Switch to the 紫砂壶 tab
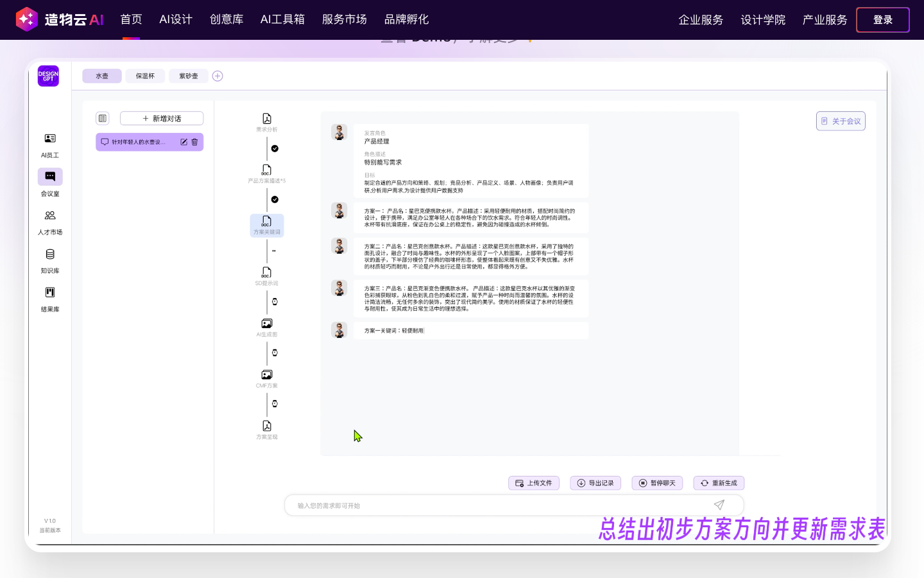 pyautogui.click(x=188, y=76)
